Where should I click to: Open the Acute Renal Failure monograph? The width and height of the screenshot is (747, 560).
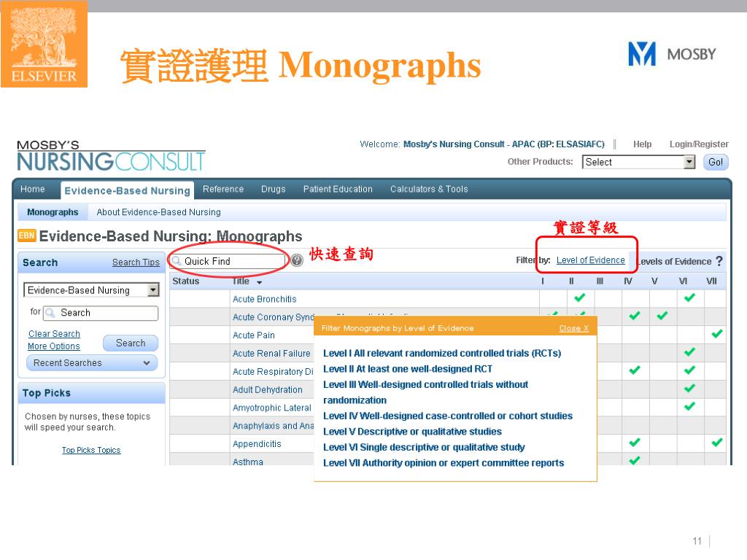click(x=271, y=354)
